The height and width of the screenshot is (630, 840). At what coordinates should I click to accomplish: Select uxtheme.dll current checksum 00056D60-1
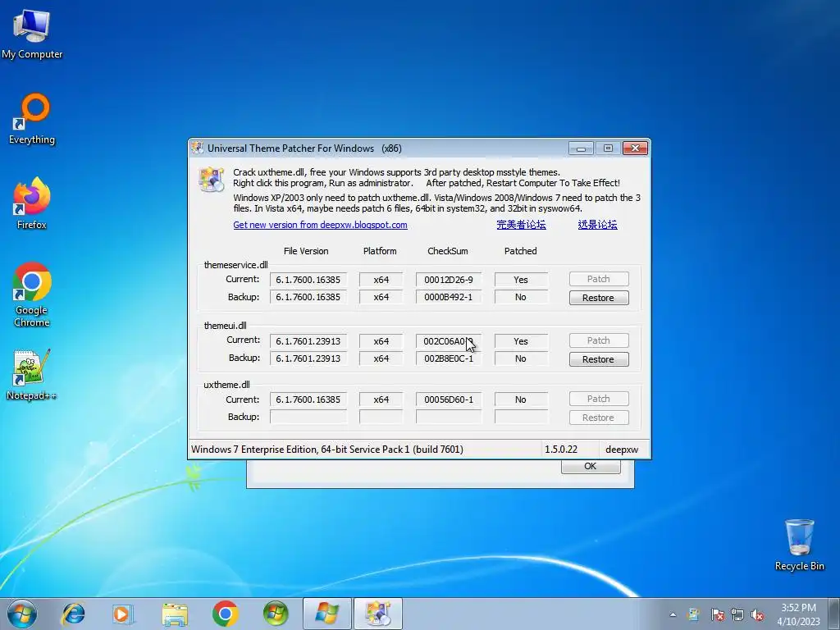(449, 399)
